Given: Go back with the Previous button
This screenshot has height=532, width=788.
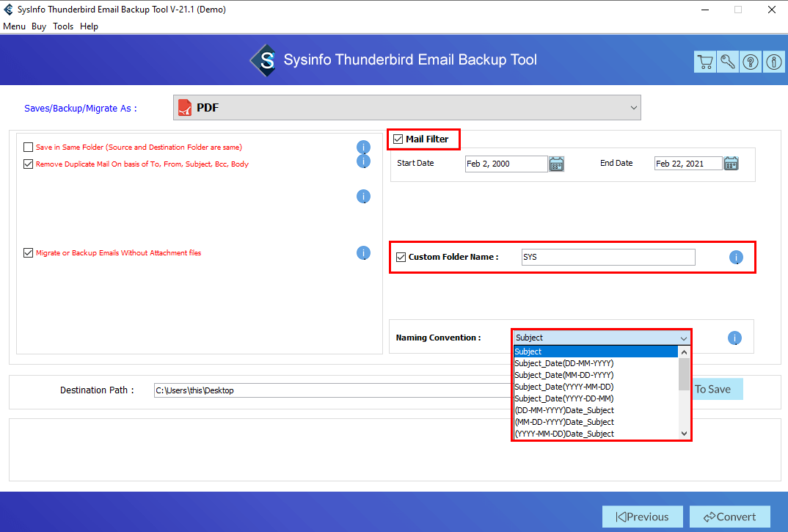Looking at the screenshot, I should tap(642, 517).
